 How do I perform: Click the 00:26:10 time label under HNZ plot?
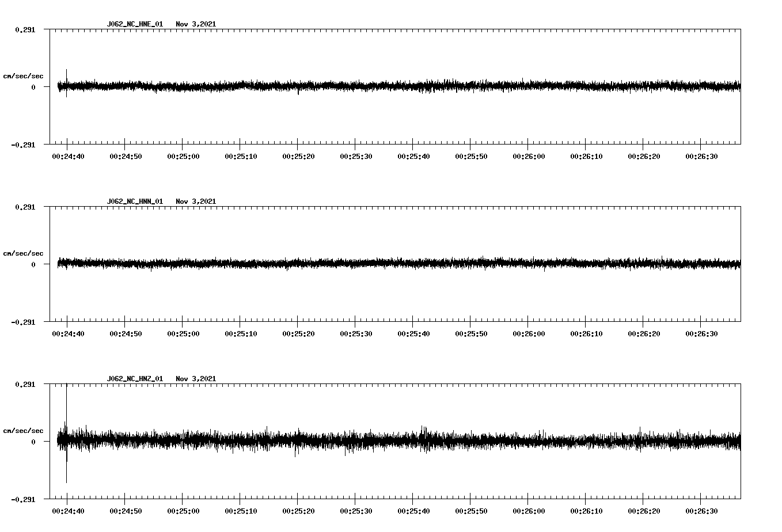(x=586, y=511)
